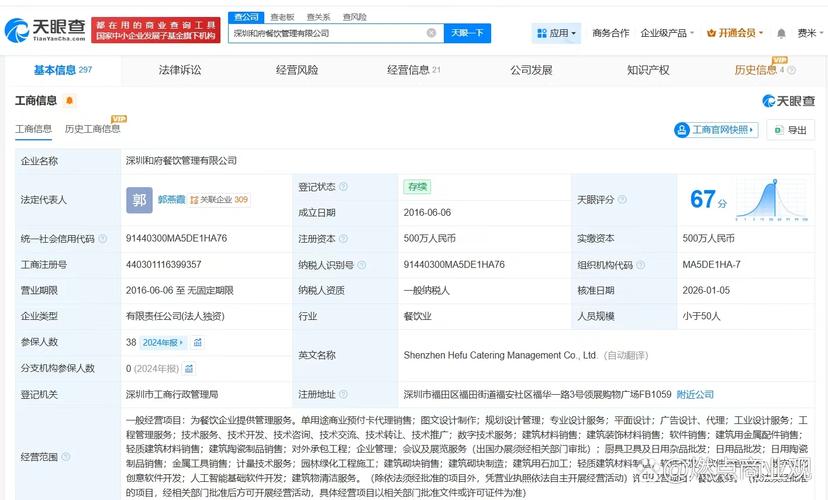Select registration number 440301116399357
The height and width of the screenshot is (500, 828).
coord(164,264)
